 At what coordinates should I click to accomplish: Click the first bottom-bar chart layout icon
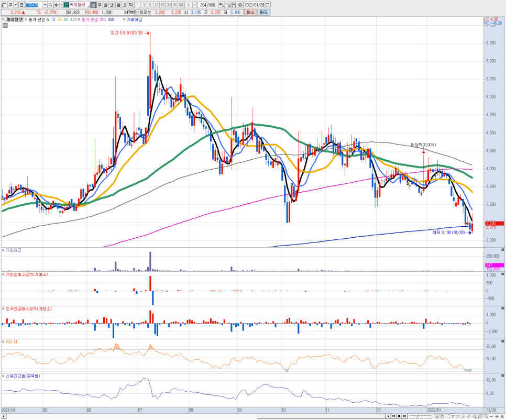point(436,416)
